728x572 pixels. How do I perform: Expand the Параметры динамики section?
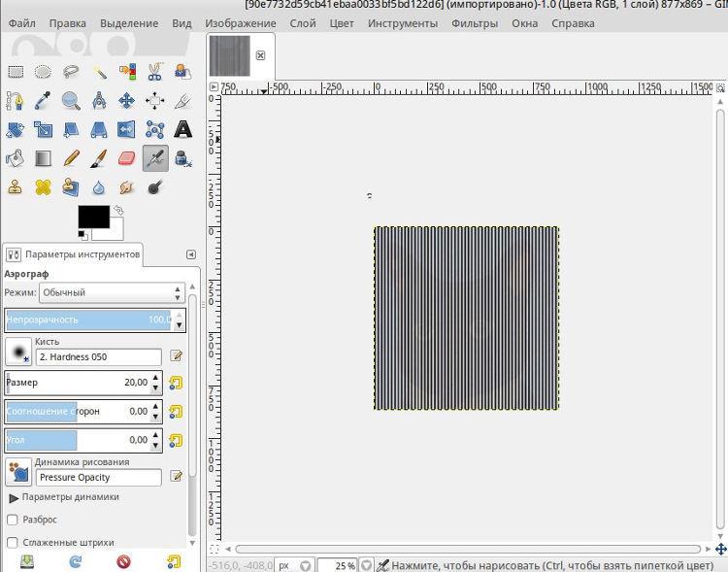(15, 497)
